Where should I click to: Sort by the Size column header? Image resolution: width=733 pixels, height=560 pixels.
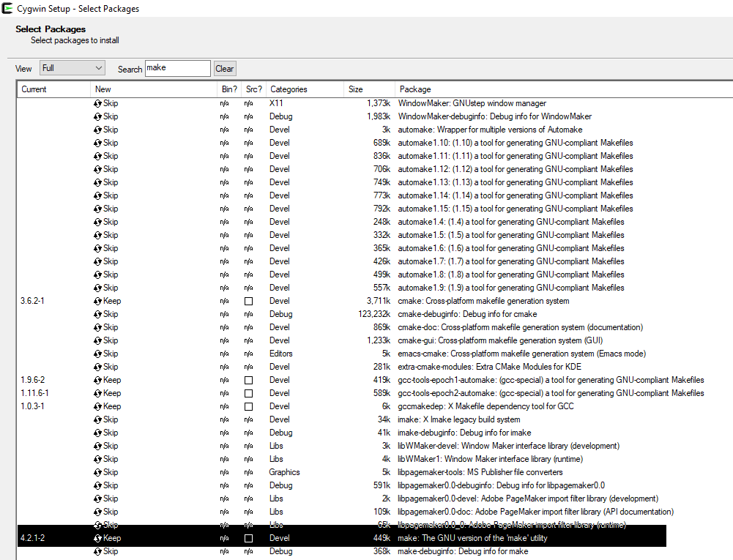[x=370, y=89]
